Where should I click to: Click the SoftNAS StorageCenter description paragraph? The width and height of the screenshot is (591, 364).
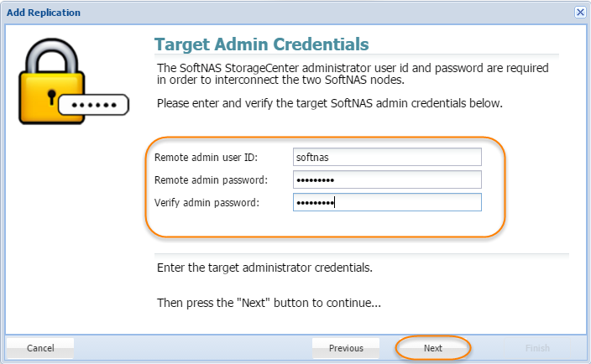click(353, 74)
